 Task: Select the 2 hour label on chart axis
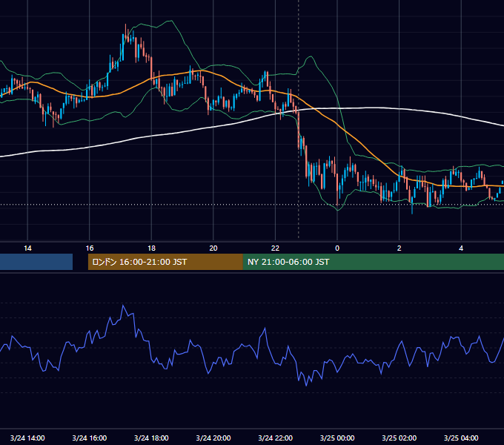[x=399, y=248]
